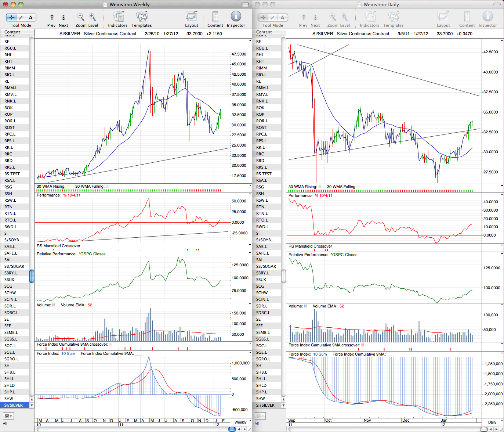Viewport: 504px width, 432px height.
Task: Select SB/SUGAR in Daily symbol list
Action: coord(266,266)
